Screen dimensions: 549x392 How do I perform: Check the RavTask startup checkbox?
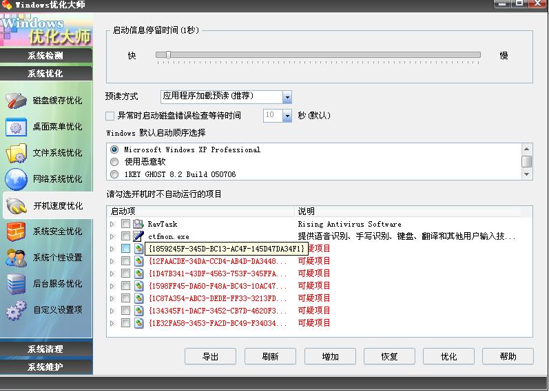125,223
